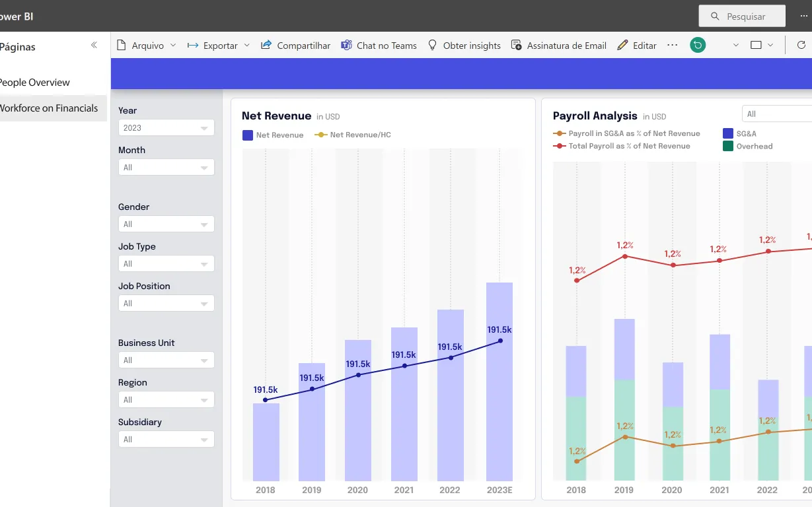Click the 2019 Net Revenue bar
The width and height of the screenshot is (812, 507).
click(312, 422)
